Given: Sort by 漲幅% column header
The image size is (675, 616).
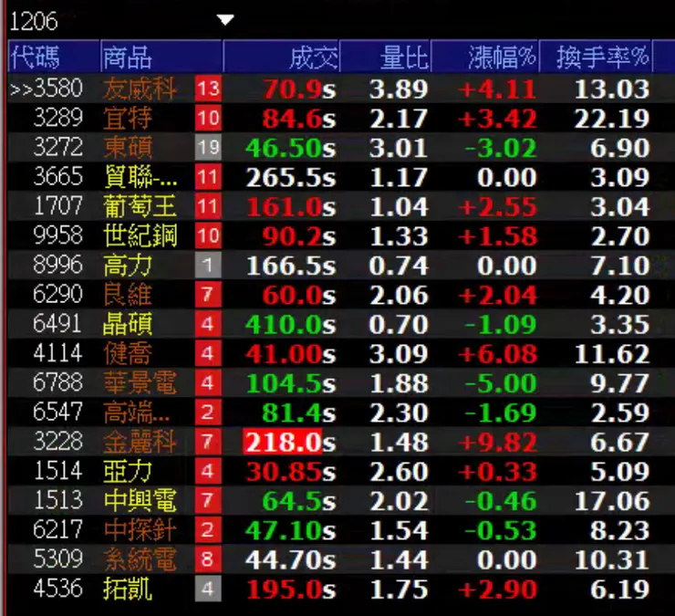Looking at the screenshot, I should point(485,57).
